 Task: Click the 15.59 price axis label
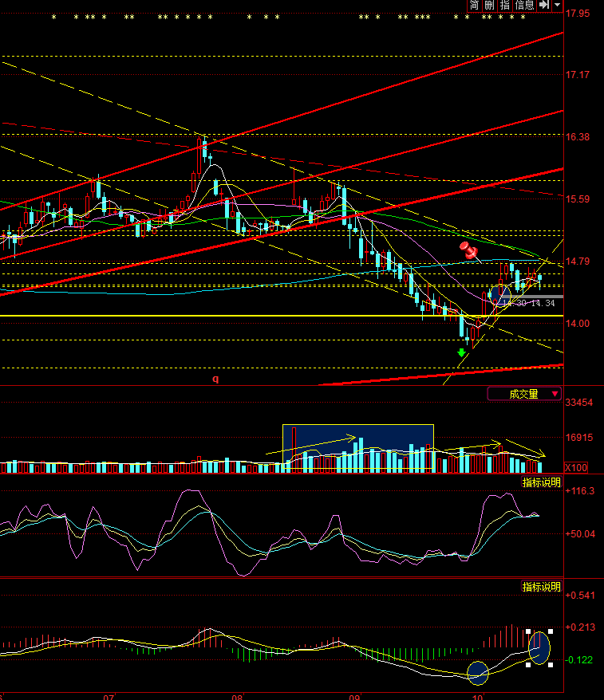(577, 199)
